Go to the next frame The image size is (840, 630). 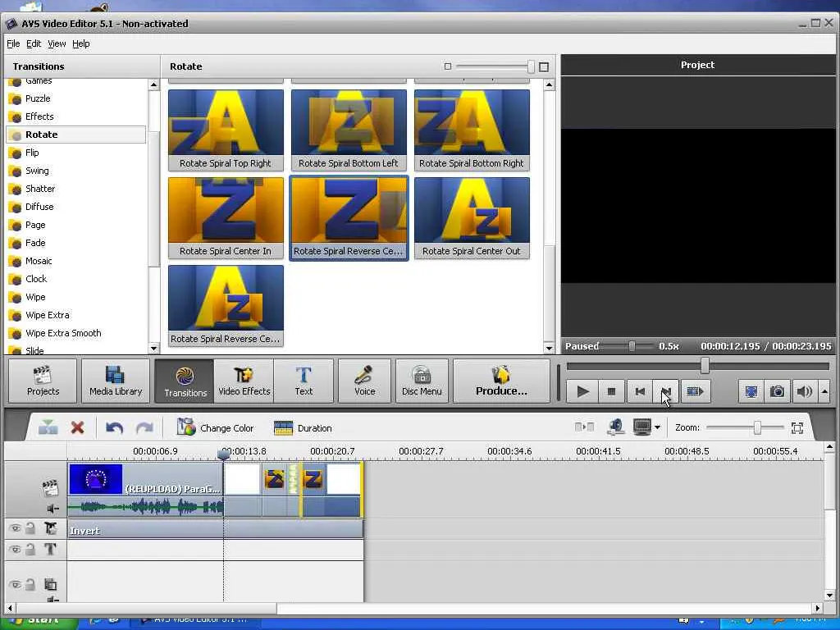click(666, 391)
